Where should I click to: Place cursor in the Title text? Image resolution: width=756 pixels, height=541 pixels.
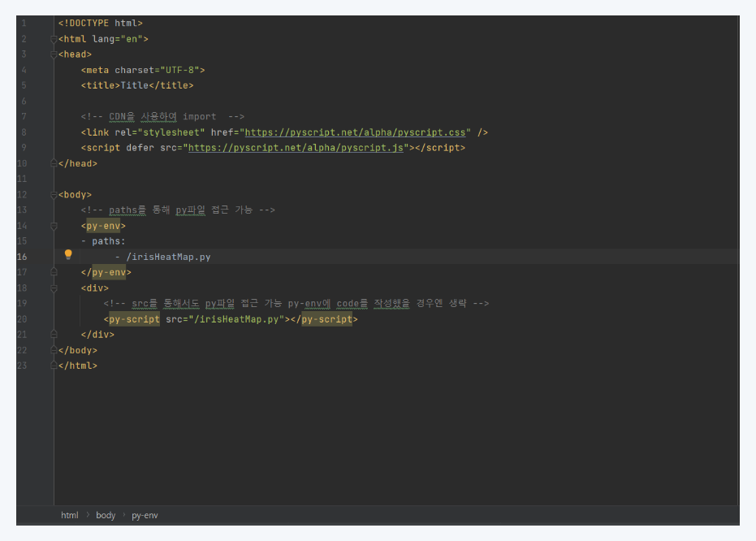pyautogui.click(x=135, y=85)
